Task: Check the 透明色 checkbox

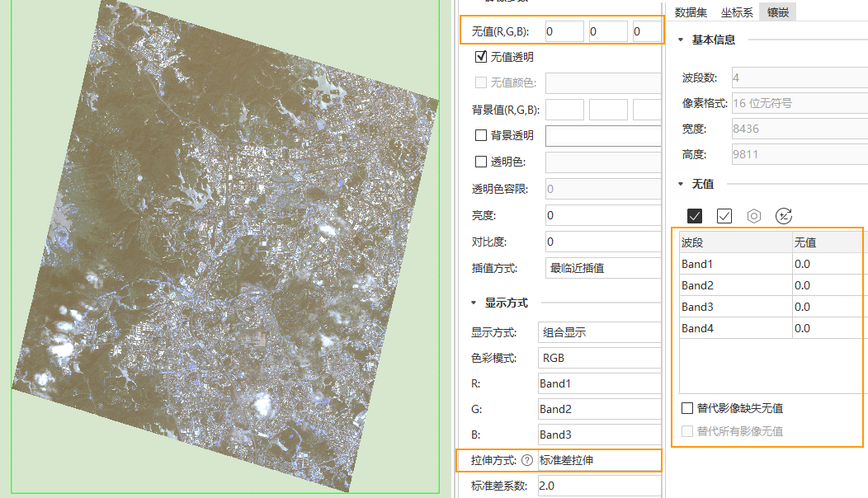Action: tap(481, 162)
